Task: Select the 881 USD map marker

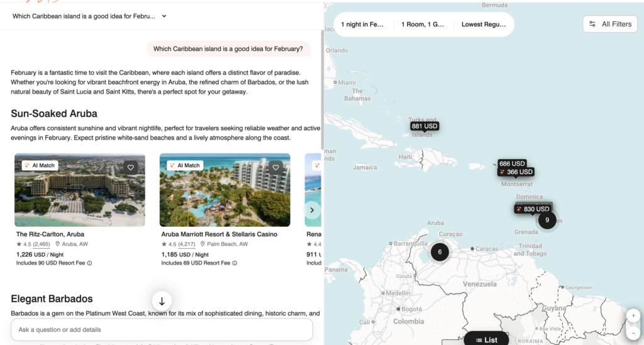Action: tap(425, 126)
